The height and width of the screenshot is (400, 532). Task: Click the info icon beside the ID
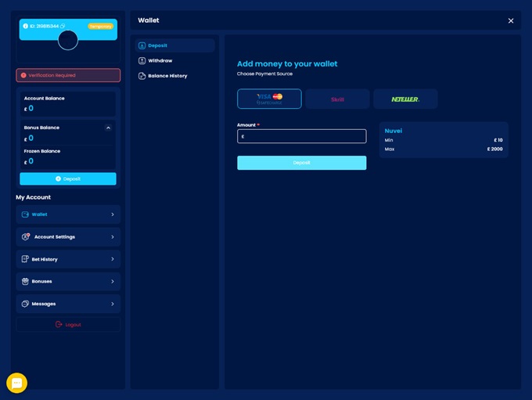pyautogui.click(x=26, y=27)
